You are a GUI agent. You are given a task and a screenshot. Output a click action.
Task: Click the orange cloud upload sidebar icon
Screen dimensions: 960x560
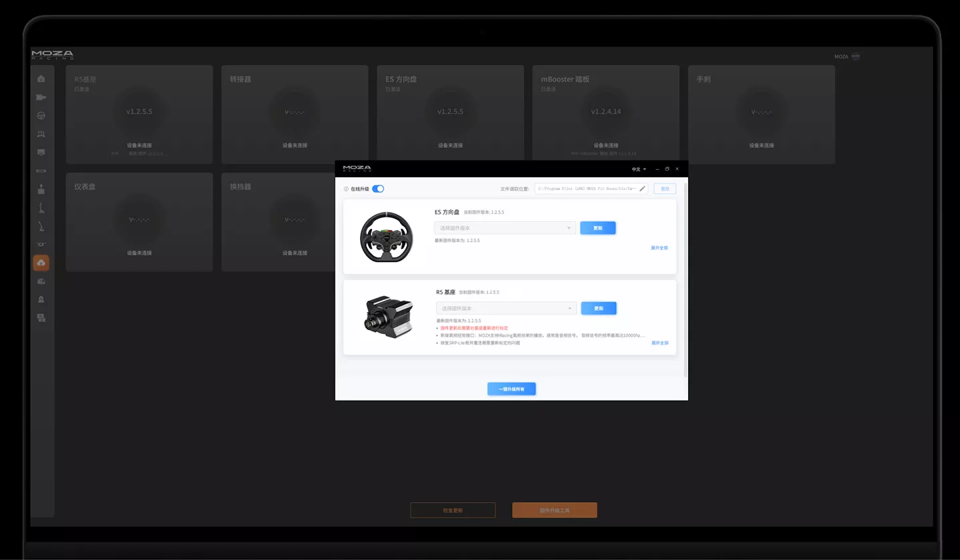41,263
